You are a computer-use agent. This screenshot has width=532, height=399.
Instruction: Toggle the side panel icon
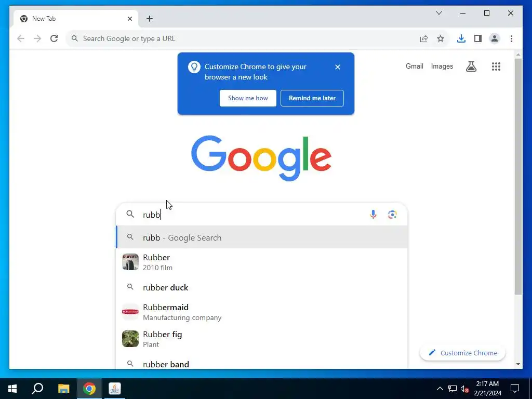point(478,38)
